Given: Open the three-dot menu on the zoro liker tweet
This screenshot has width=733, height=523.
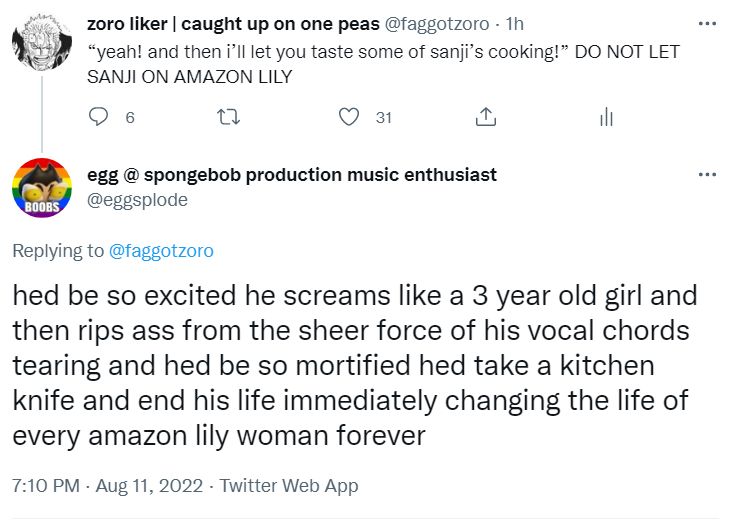Looking at the screenshot, I should pos(707,23).
